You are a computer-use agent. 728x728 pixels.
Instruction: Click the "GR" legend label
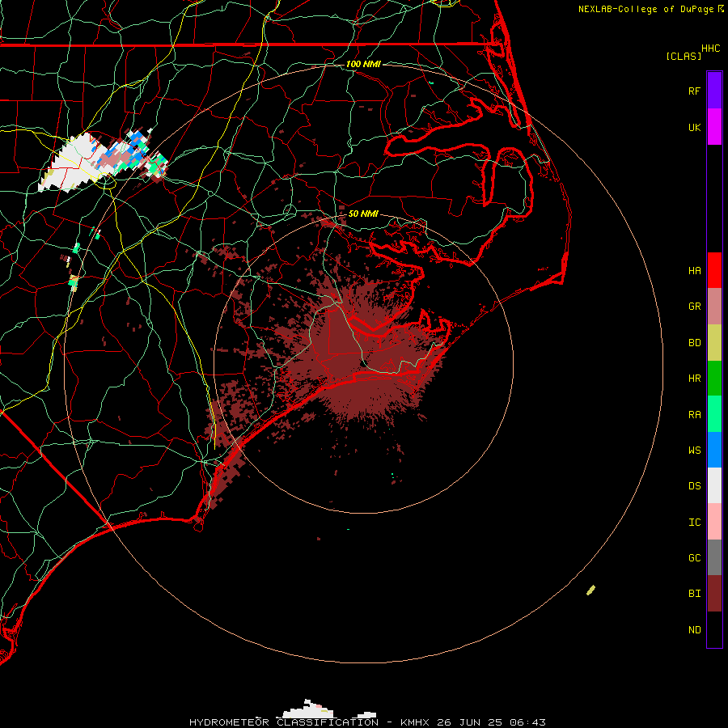click(x=694, y=307)
